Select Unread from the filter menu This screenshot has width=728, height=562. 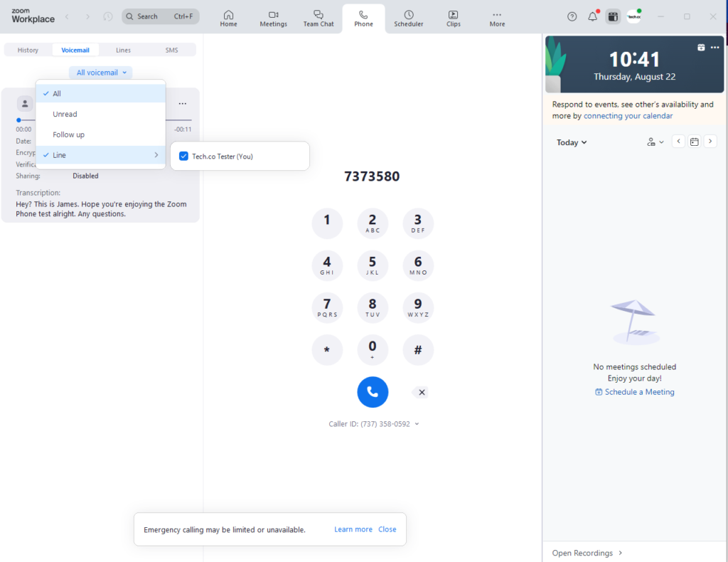click(x=64, y=114)
